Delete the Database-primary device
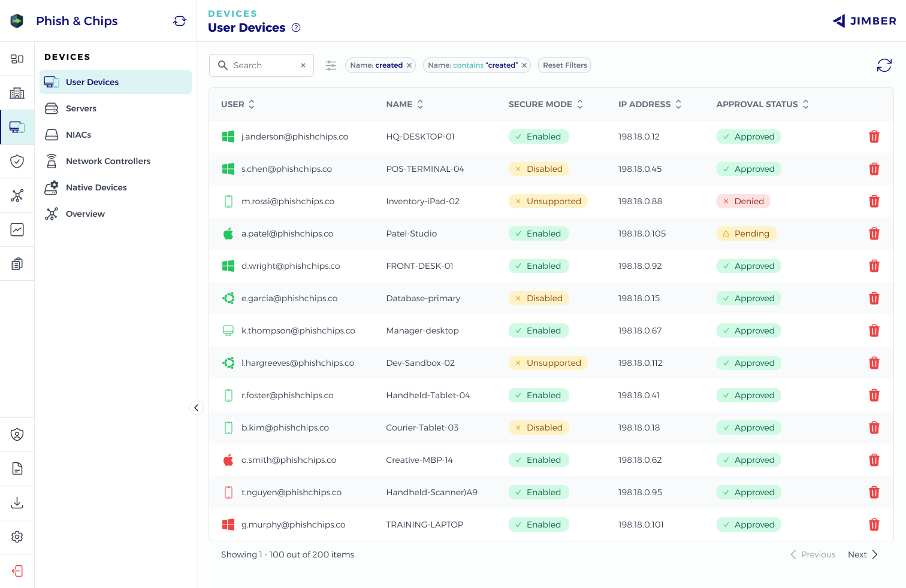Image resolution: width=906 pixels, height=588 pixels. tap(874, 298)
